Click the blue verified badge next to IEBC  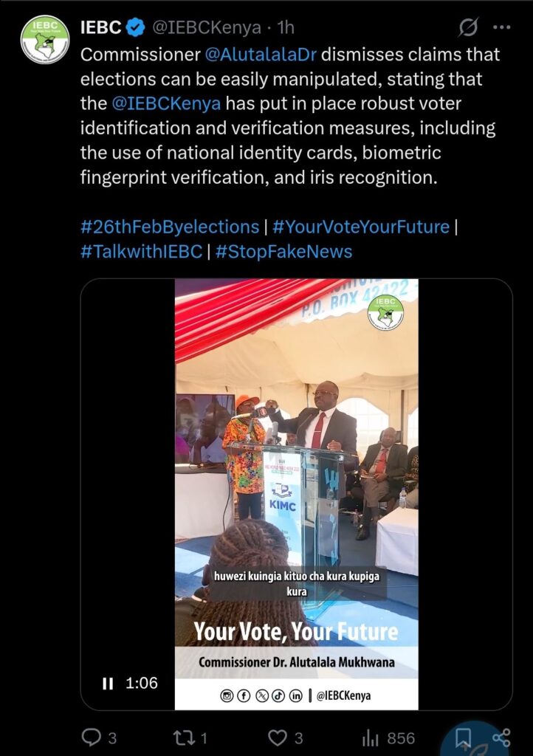(135, 27)
